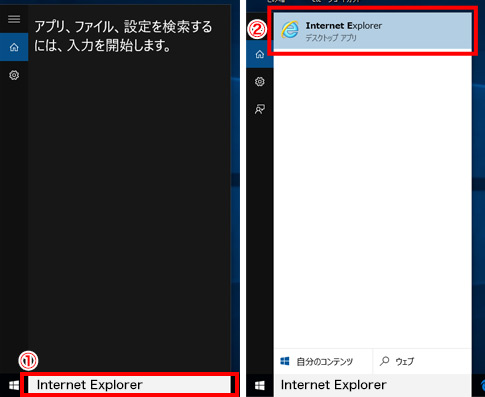Select the Home icon in left search panel
The width and height of the screenshot is (485, 397).
[x=14, y=47]
